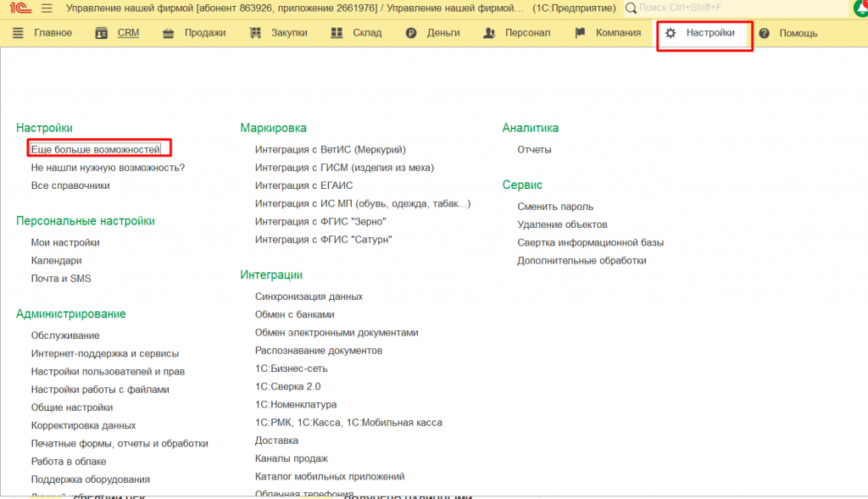
Task: Click the Продажи basket icon
Action: 169,33
